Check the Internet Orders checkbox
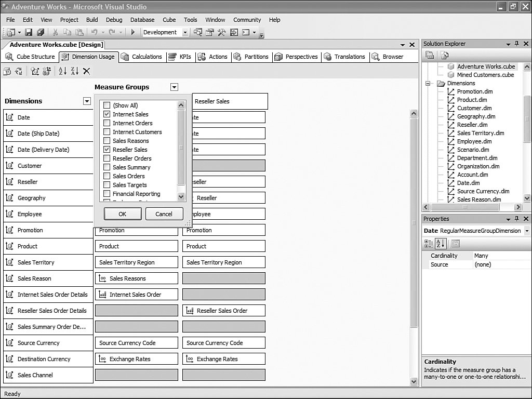The height and width of the screenshot is (399, 532). click(107, 123)
